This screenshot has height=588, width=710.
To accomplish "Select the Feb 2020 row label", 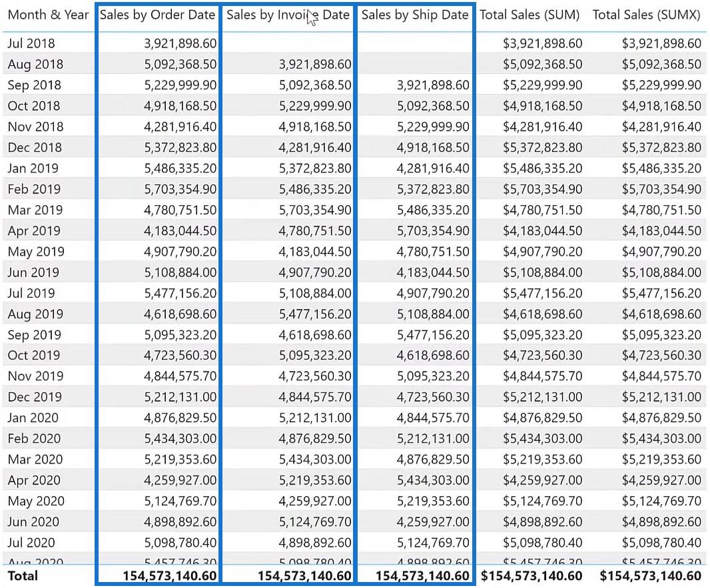I will coord(34,439).
